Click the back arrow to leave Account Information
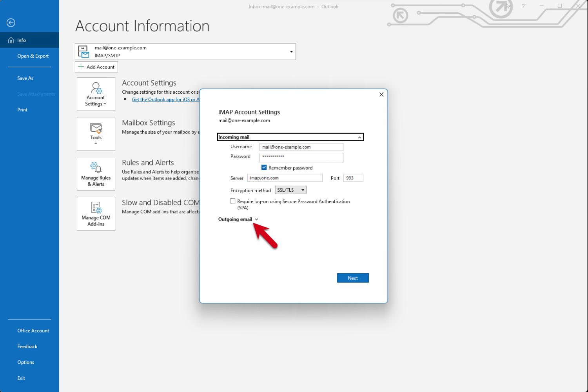 click(11, 23)
